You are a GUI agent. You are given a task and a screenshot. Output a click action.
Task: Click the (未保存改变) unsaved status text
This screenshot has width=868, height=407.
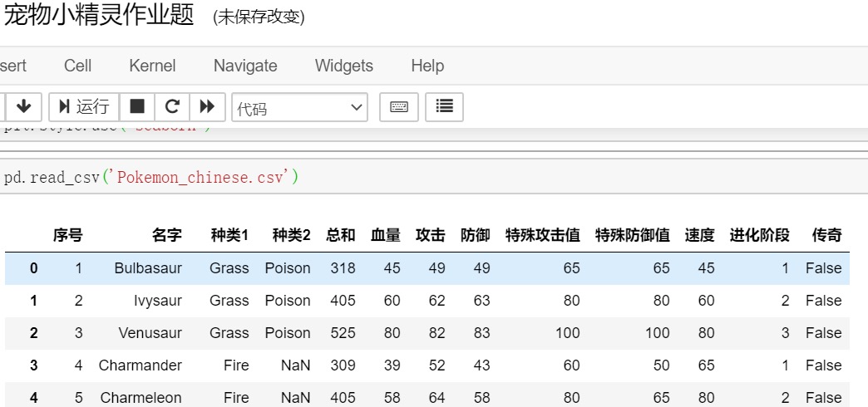coord(259,17)
